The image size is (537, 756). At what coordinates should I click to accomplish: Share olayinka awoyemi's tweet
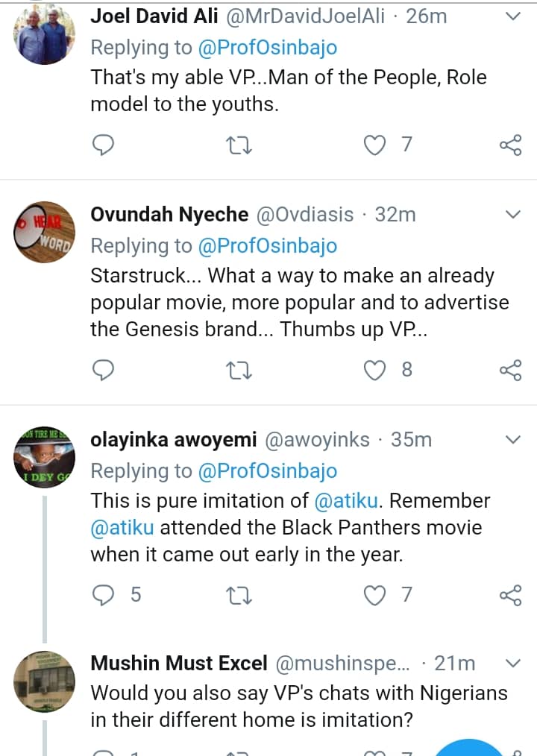click(x=510, y=594)
